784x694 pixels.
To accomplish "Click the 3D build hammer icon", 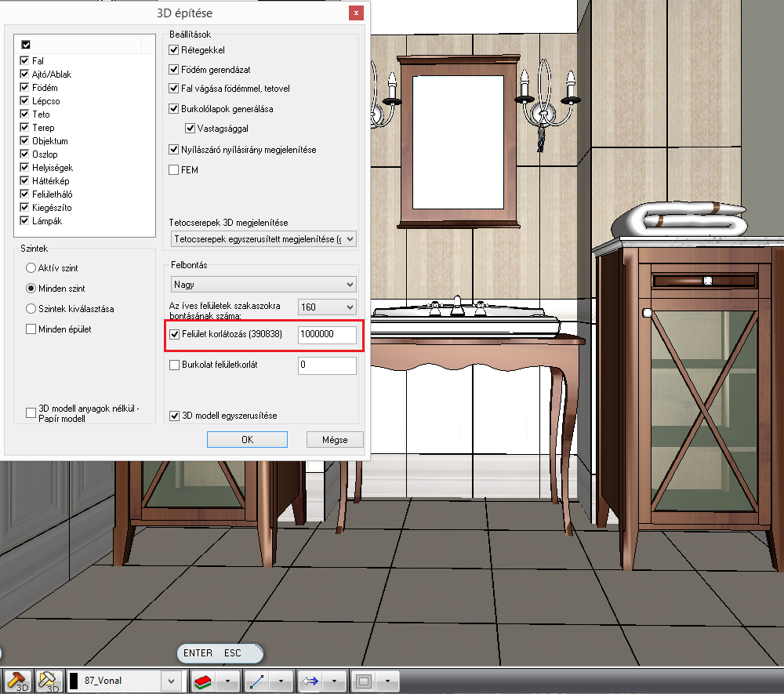I will coord(17,681).
